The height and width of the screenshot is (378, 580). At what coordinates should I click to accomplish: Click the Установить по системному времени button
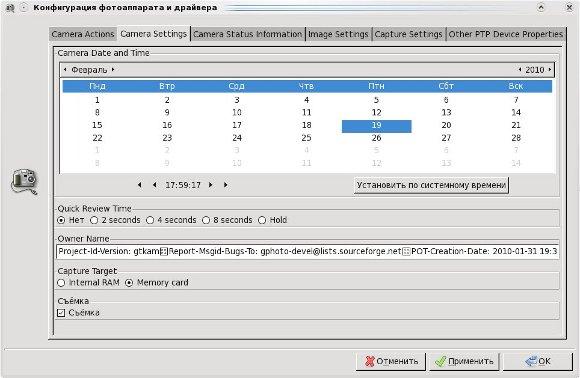[431, 185]
